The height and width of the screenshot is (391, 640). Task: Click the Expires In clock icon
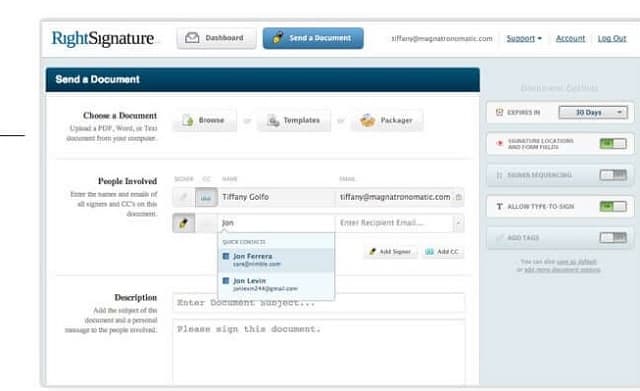(x=499, y=112)
